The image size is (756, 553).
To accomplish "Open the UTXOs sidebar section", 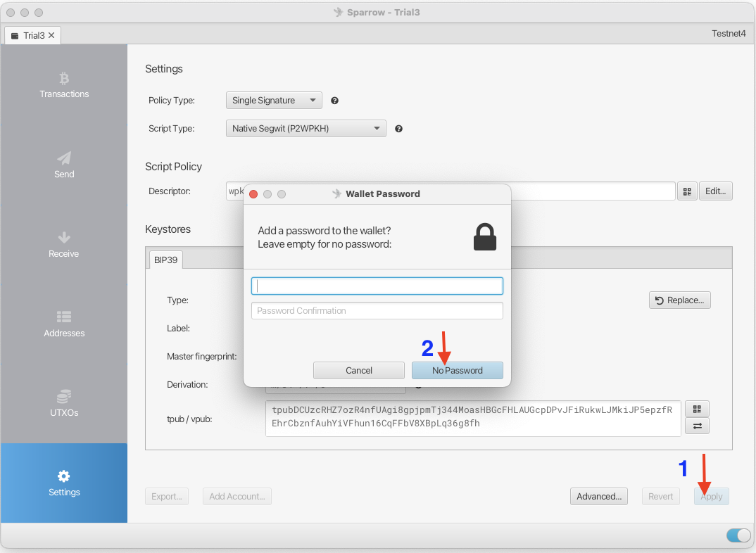I will coord(64,404).
